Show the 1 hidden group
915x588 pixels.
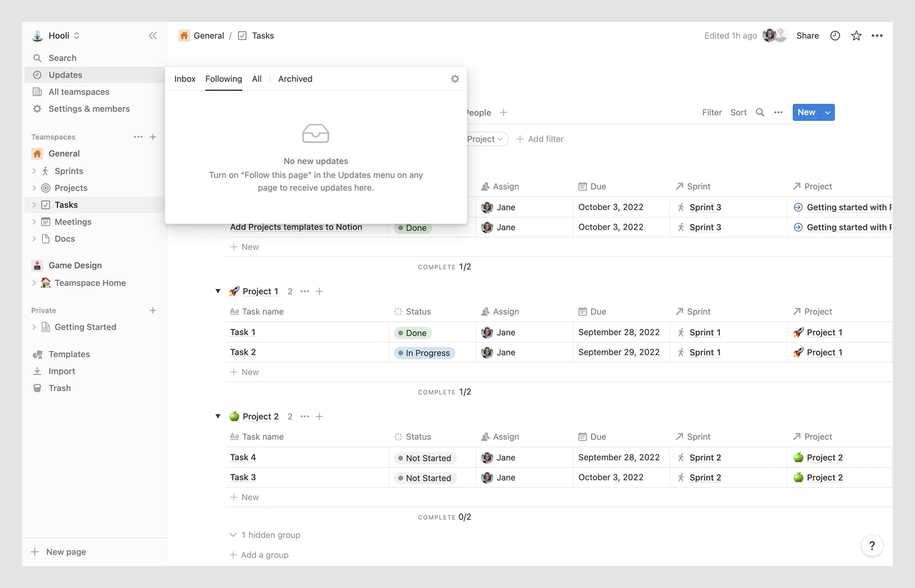pyautogui.click(x=265, y=535)
